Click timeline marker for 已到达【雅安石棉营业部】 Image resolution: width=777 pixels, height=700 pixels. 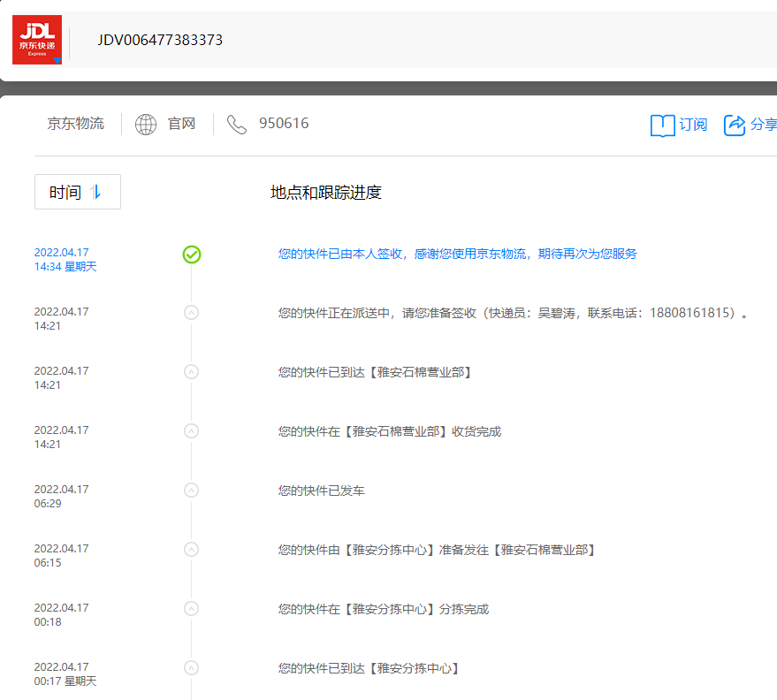tap(191, 371)
